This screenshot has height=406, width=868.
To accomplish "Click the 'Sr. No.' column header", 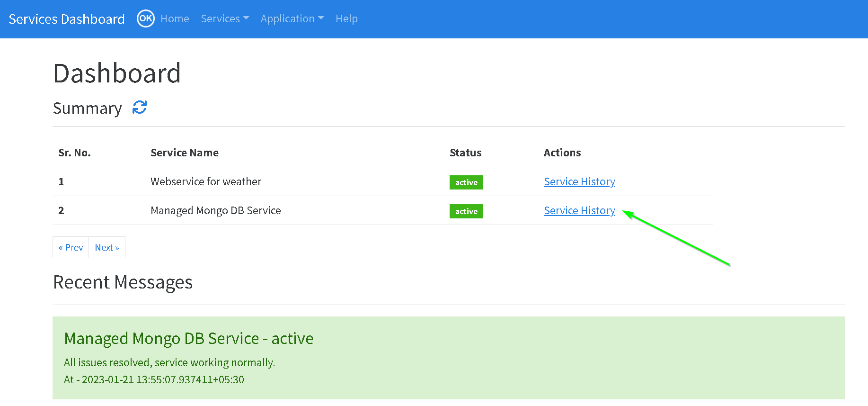I will click(74, 153).
